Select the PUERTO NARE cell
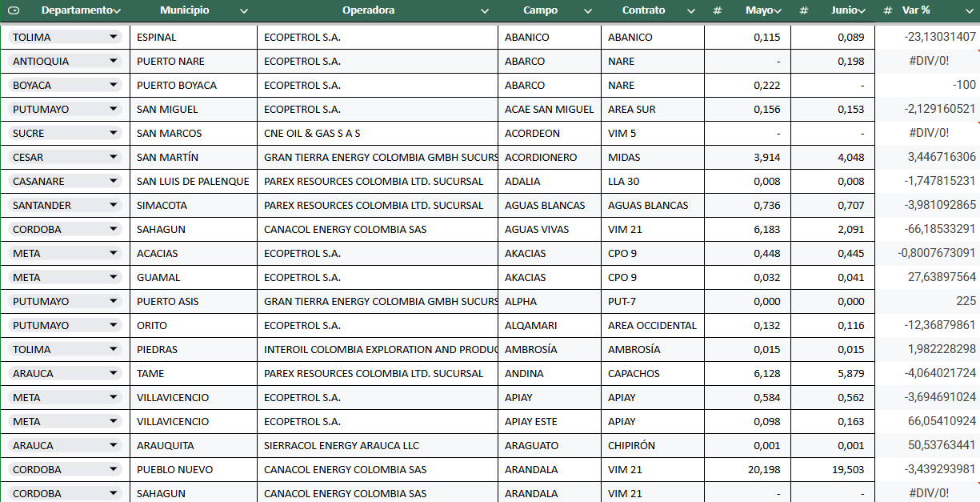 click(x=194, y=62)
